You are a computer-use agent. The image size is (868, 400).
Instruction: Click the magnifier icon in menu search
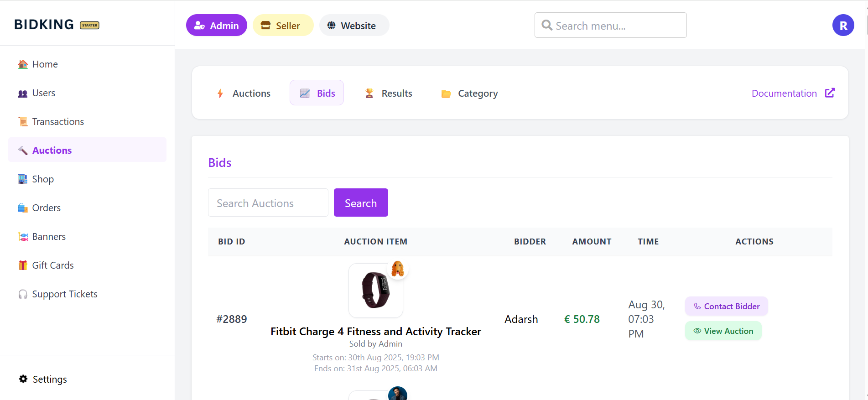click(546, 26)
